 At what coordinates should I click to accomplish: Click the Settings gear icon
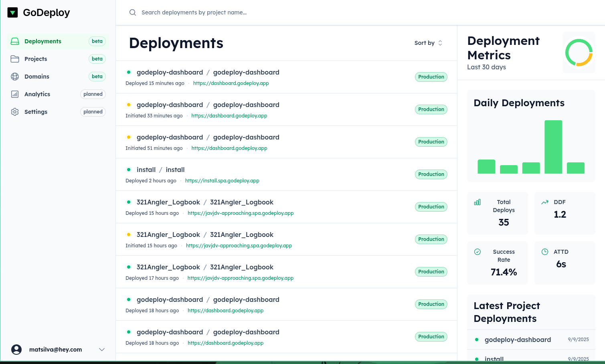tap(15, 112)
